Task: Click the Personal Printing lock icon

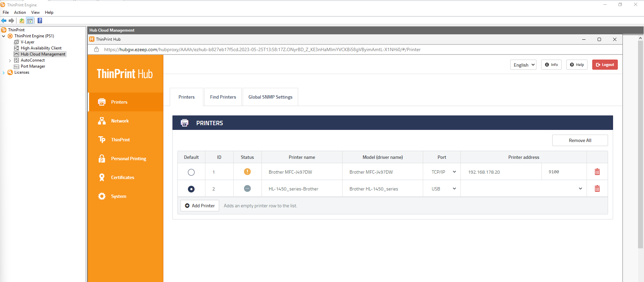Action: (x=102, y=158)
